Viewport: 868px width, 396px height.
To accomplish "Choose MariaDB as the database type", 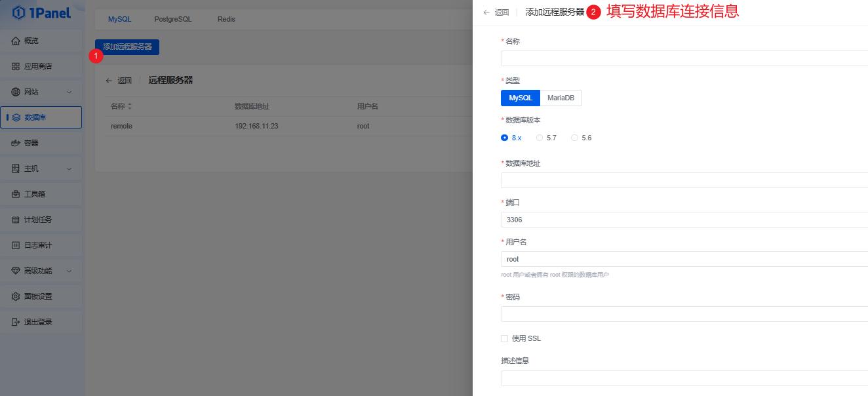I will (x=561, y=98).
